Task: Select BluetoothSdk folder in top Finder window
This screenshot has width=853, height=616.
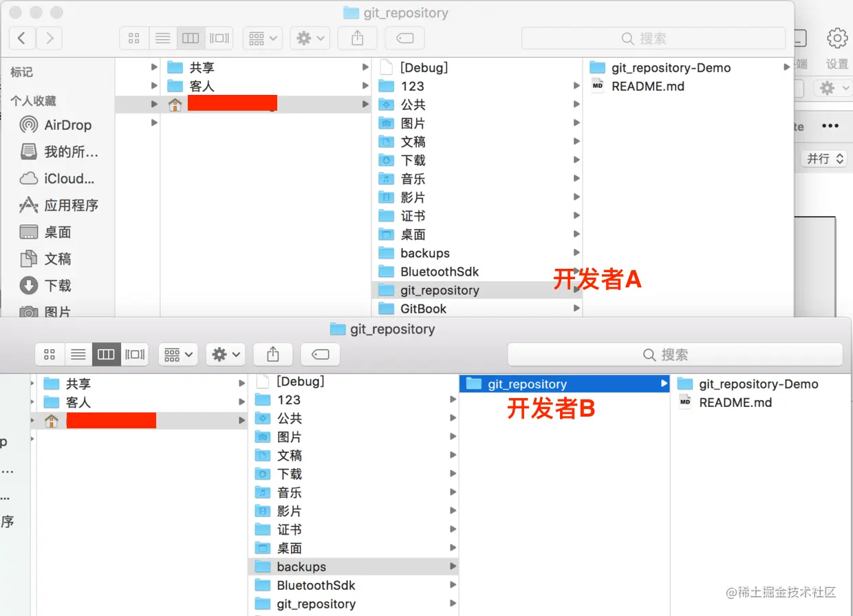Action: pos(477,272)
